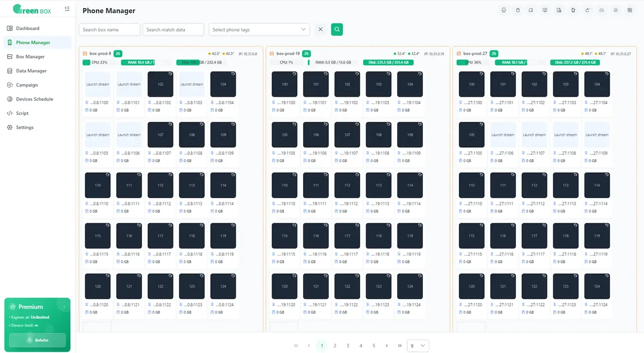Go to the next page arrow
Viewport: 644px width, 353px height.
click(x=387, y=346)
